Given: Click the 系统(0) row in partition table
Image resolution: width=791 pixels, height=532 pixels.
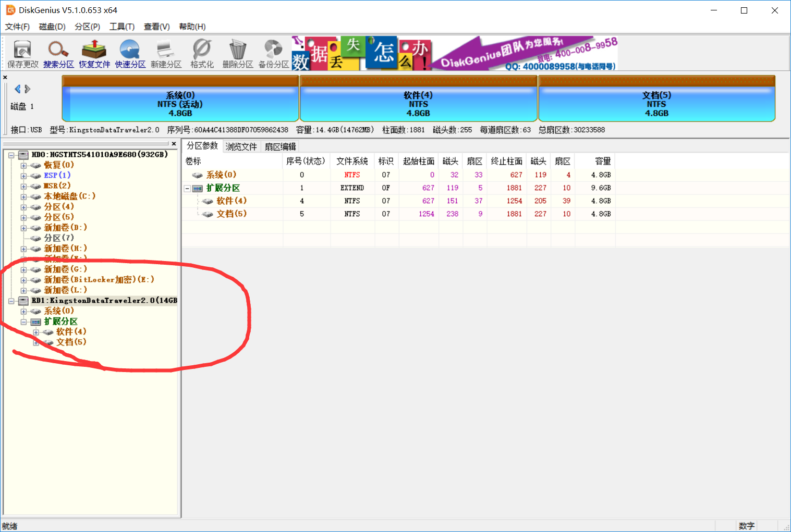Looking at the screenshot, I should coord(398,175).
